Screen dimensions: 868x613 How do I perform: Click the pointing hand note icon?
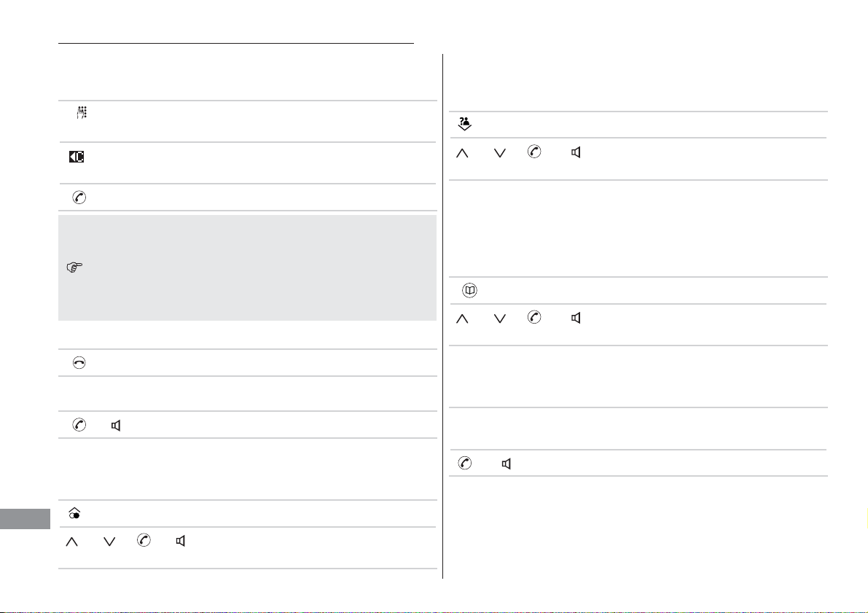point(74,268)
